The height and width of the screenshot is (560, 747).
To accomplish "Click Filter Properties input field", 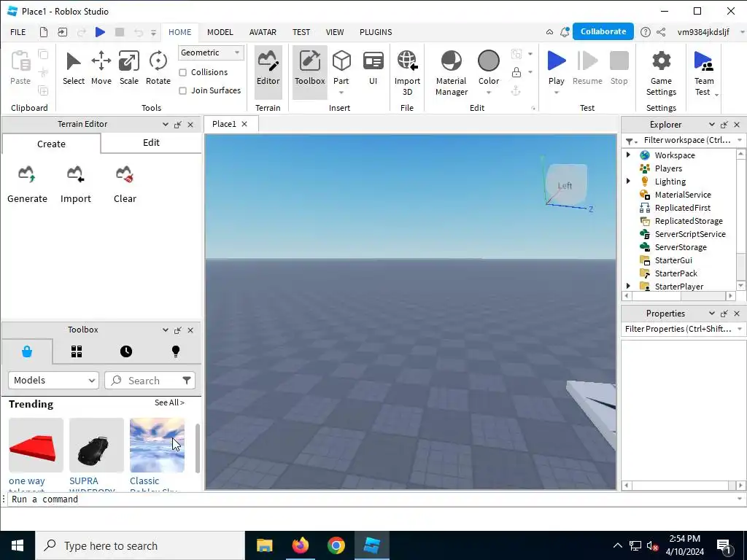I will 678,329.
